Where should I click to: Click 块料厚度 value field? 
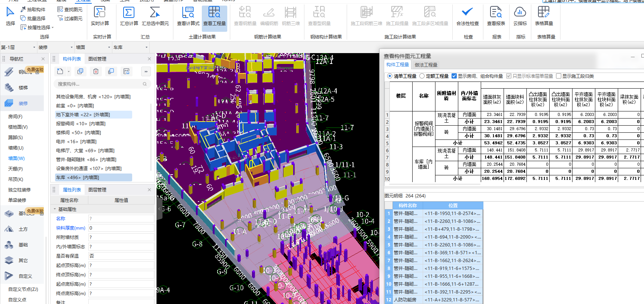click(121, 228)
